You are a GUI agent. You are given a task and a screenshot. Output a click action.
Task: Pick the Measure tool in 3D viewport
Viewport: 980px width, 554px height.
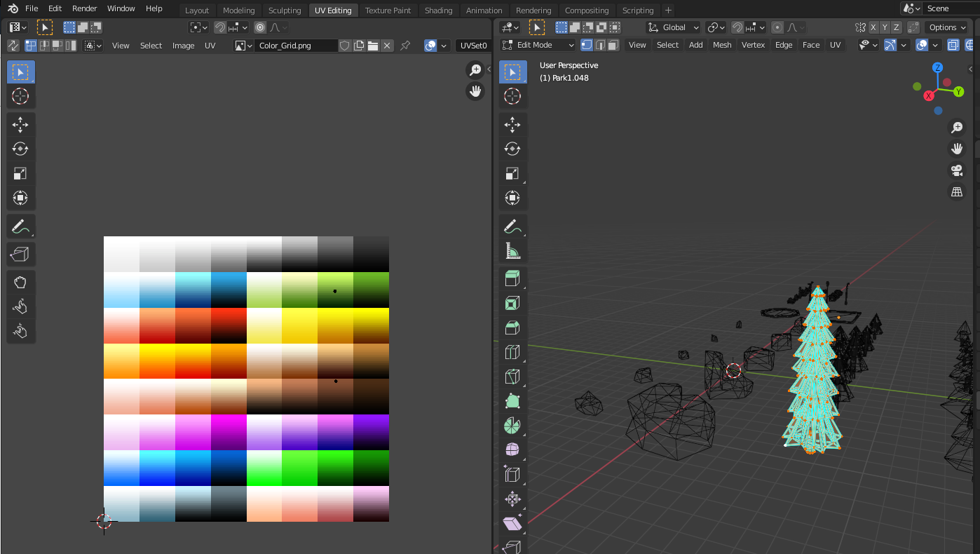[x=512, y=250]
